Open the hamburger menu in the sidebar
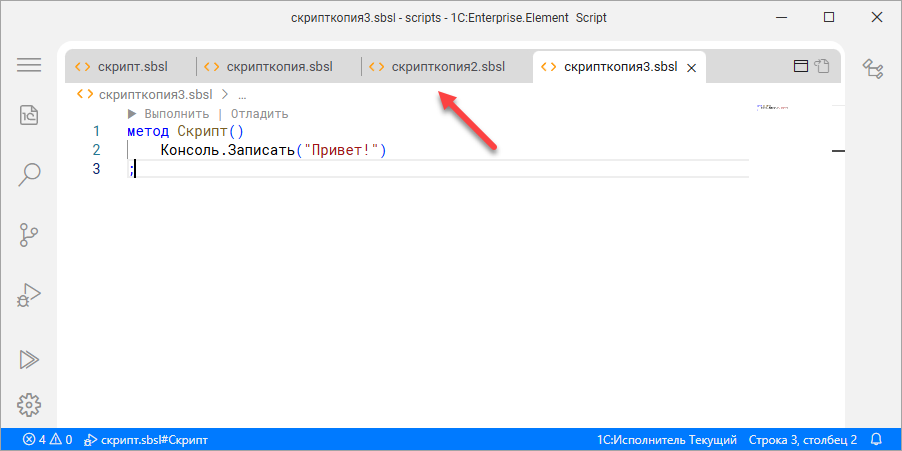 tap(29, 65)
